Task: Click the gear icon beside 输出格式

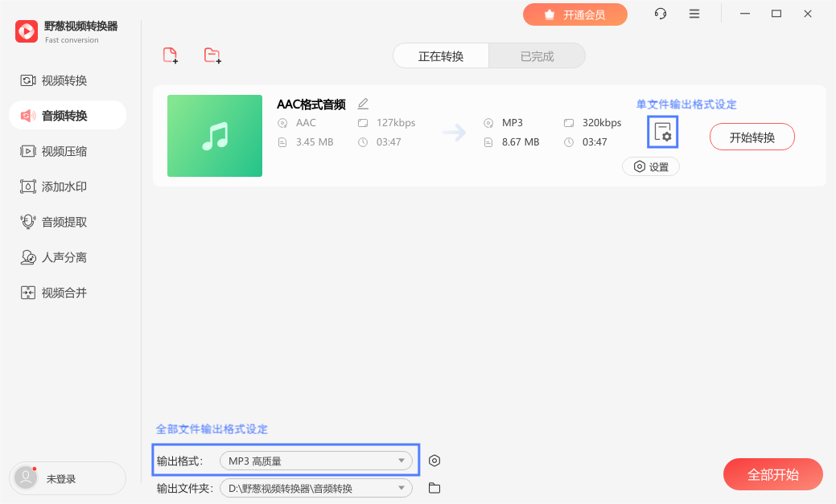Action: (434, 460)
